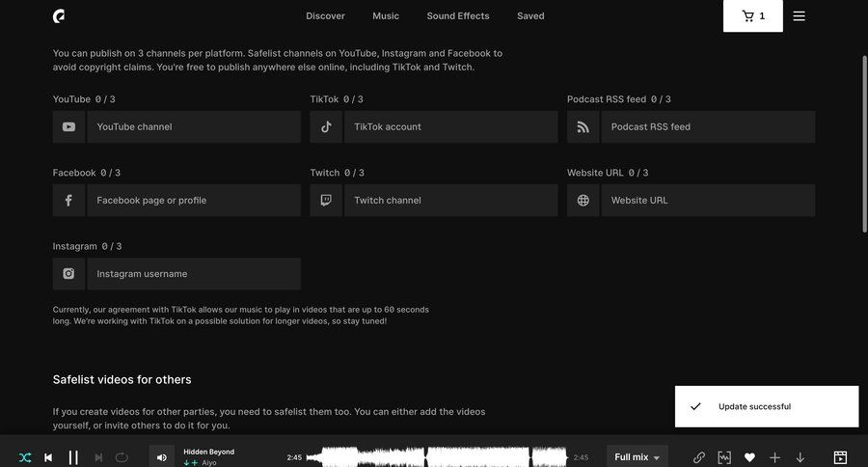Open the Discover page
868x467 pixels.
(x=326, y=16)
